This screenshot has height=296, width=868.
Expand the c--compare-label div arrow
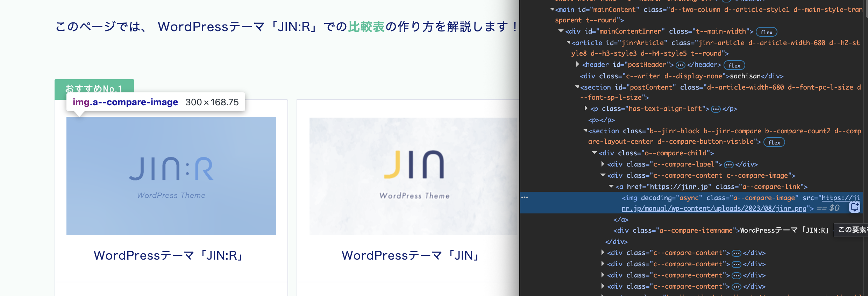click(x=603, y=164)
